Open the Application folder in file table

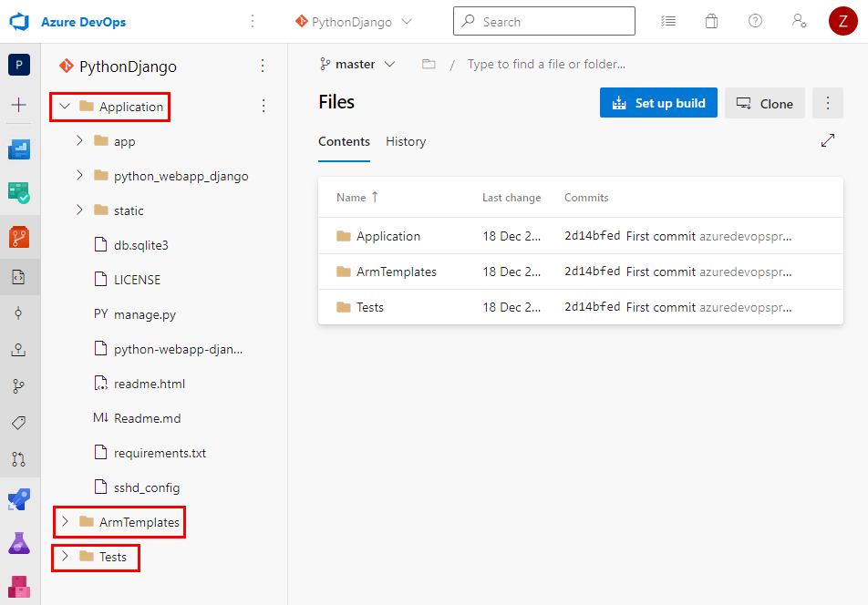point(388,236)
